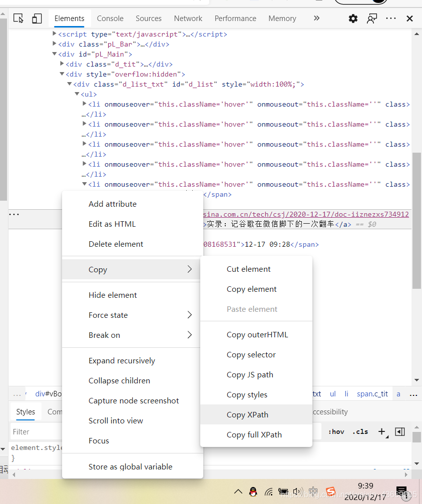Open the QQ penguin tray icon

click(253, 491)
